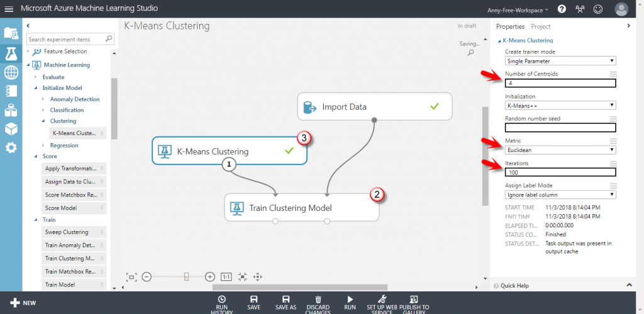Collapse the Clustering tree node
Screen dimensions: 644x314
tap(43, 121)
